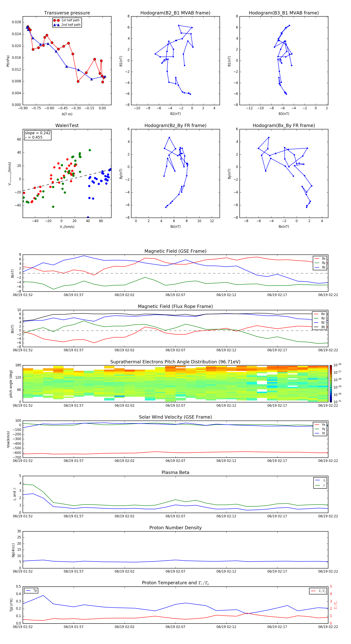
Task: Click the Bz legend entry in GSE plot
Action: tap(320, 267)
